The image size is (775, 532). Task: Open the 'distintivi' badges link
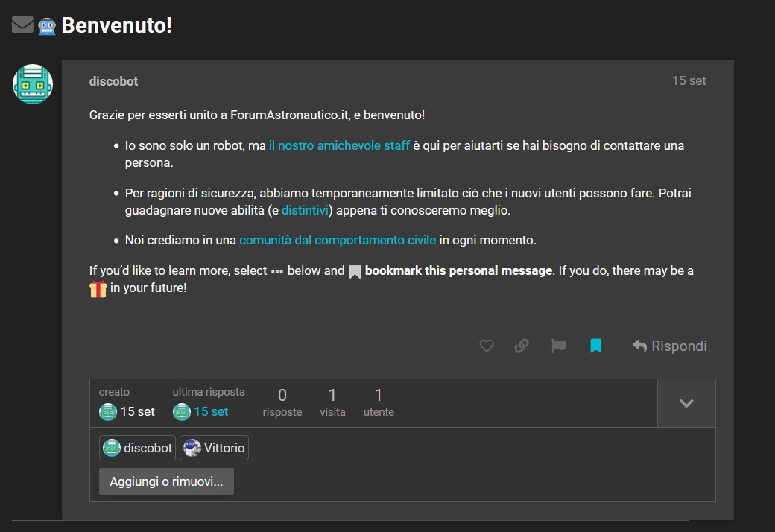[x=305, y=210]
